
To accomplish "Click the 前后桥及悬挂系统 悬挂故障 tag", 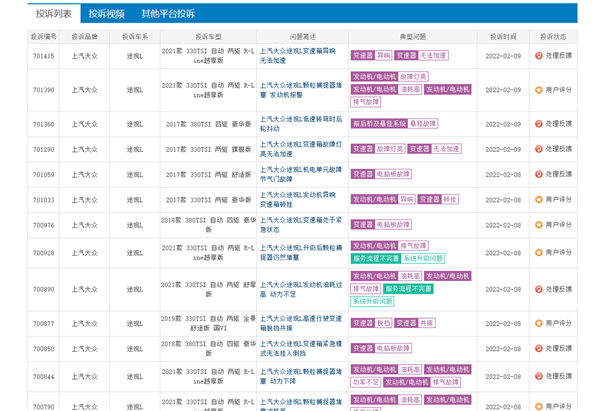I will click(394, 124).
